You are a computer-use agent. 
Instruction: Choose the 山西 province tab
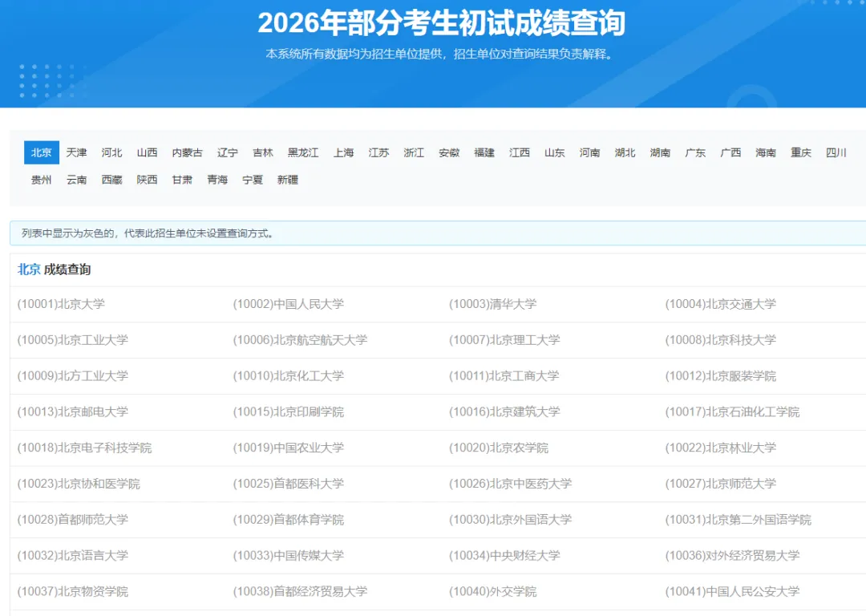[x=147, y=152]
